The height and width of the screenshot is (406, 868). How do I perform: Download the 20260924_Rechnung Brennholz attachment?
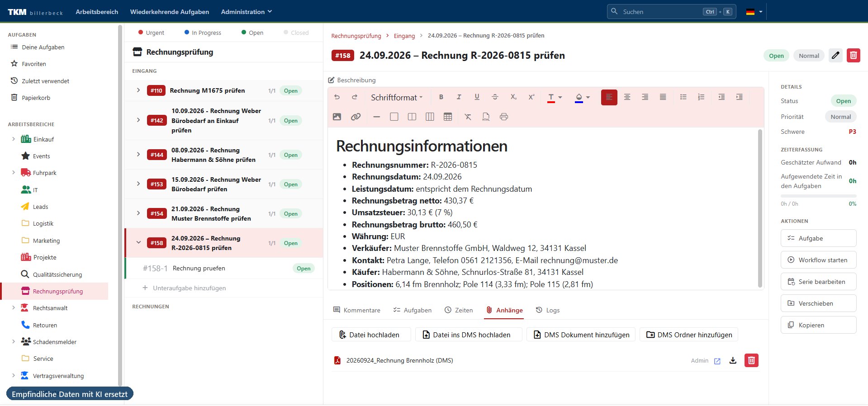[x=733, y=360]
